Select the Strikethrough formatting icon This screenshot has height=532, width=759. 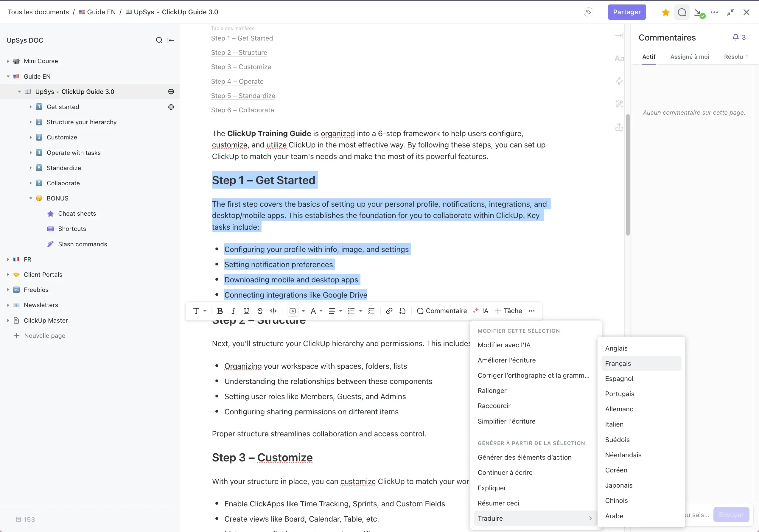tap(259, 311)
